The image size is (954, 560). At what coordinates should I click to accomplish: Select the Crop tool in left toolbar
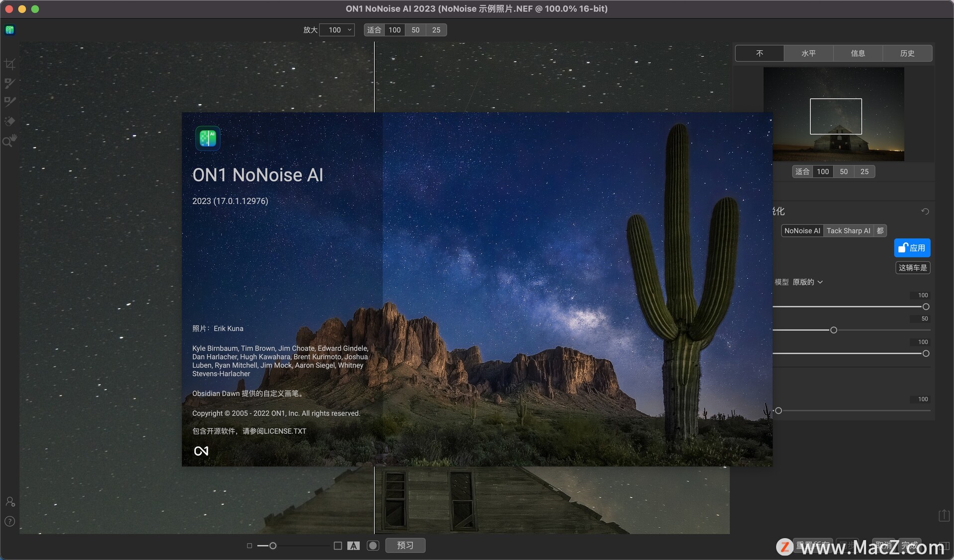[9, 64]
